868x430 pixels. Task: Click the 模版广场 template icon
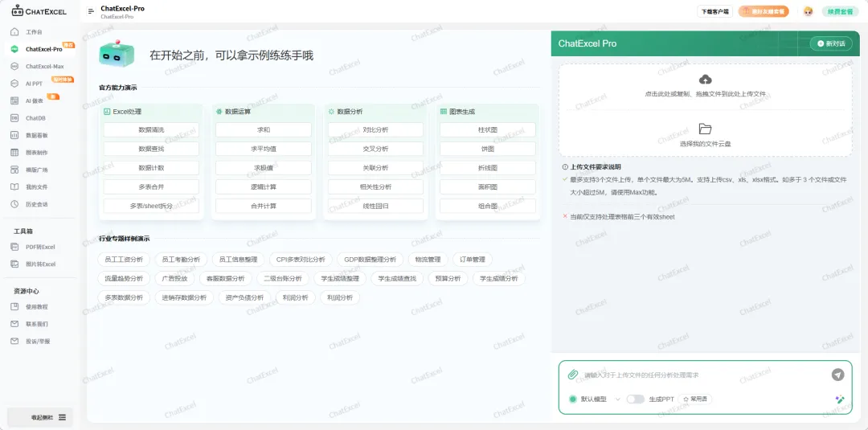(15, 170)
